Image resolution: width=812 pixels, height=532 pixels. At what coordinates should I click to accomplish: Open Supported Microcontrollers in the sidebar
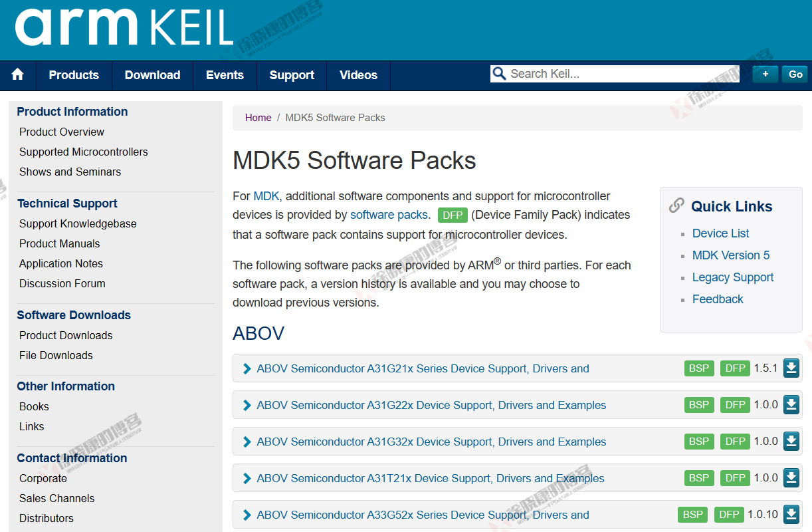click(x=83, y=152)
